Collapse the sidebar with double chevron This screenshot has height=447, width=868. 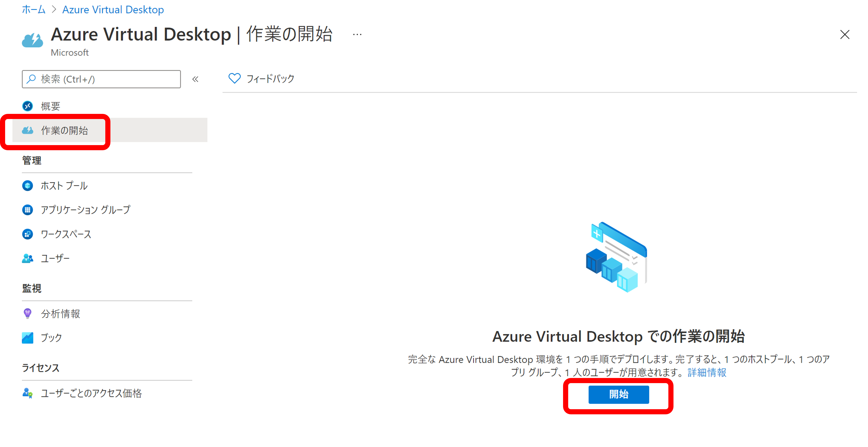195,79
